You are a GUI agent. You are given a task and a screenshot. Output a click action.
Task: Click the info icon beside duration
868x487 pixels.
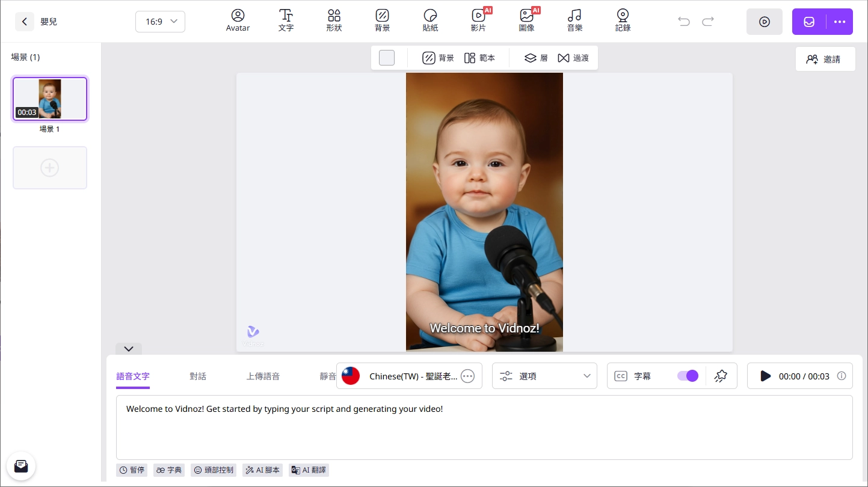[x=842, y=376]
